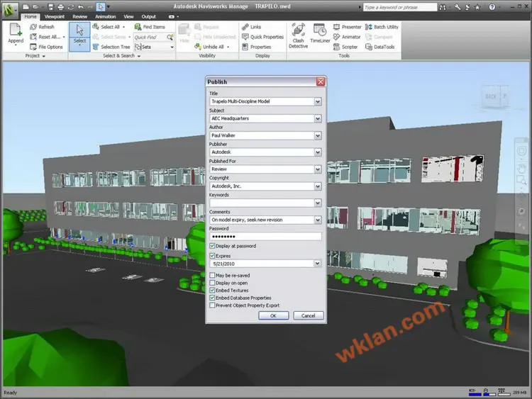532x399 pixels.
Task: Click the pan hand on navigation bar
Action: 521,168
